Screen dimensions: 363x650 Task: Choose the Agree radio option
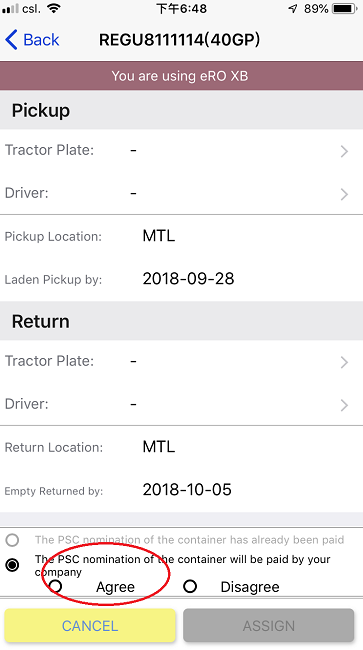[x=56, y=586]
